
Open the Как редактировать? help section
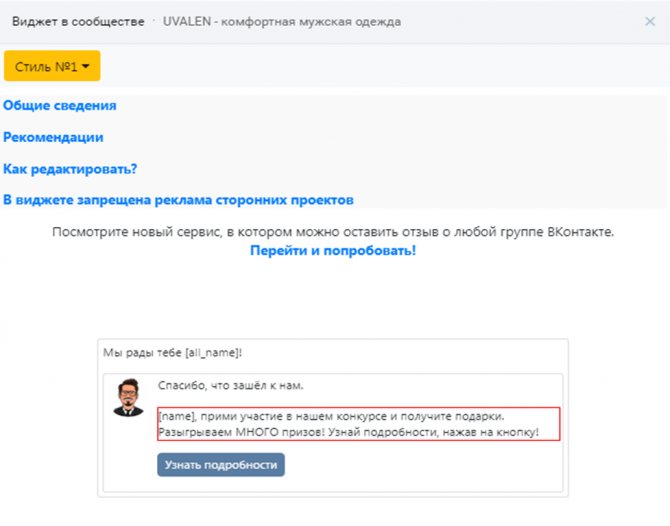(x=70, y=169)
